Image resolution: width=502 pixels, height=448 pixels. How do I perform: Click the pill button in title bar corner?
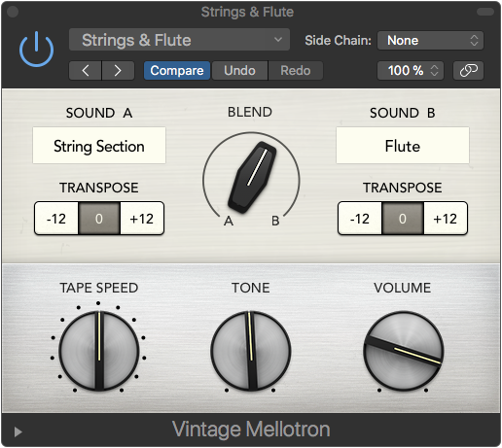click(485, 12)
